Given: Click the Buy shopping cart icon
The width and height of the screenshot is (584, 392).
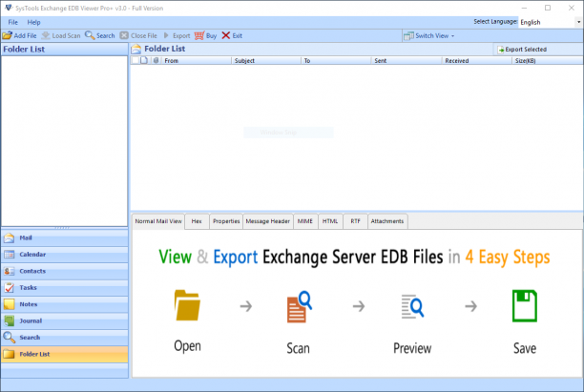Looking at the screenshot, I should point(199,35).
